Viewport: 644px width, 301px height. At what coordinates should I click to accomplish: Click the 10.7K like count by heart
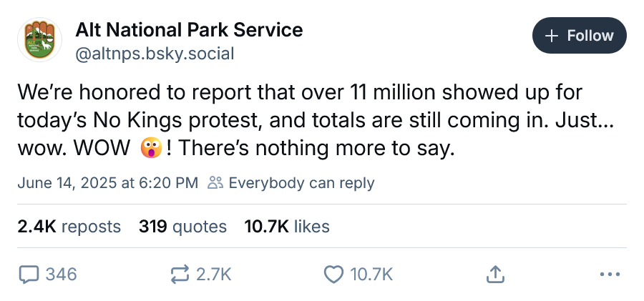coord(371,275)
